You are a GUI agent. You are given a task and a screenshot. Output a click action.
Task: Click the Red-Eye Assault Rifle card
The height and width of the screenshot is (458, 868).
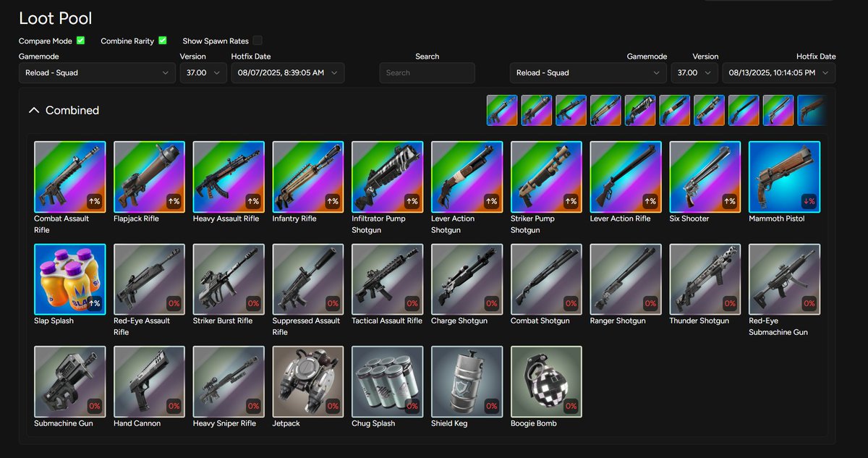pyautogui.click(x=149, y=279)
